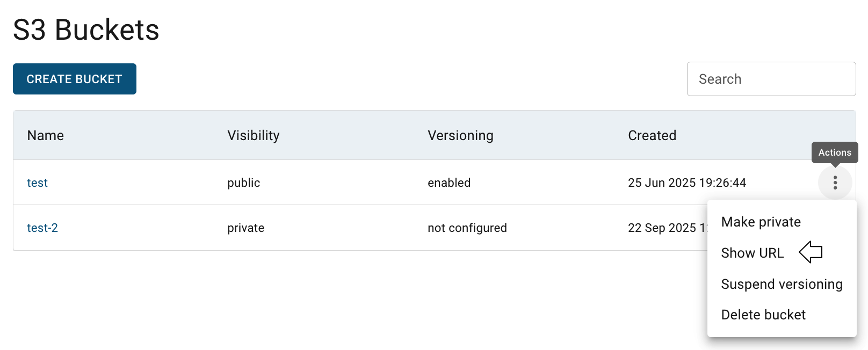
Task: Click the S3 Buckets page heading
Action: click(86, 30)
